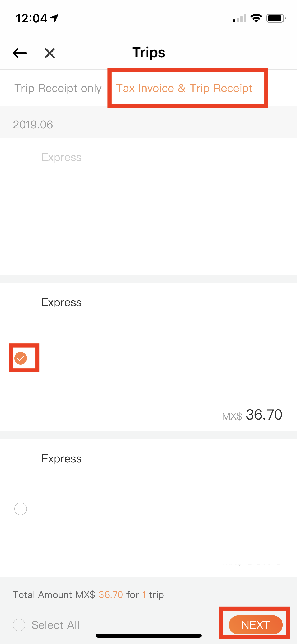The height and width of the screenshot is (644, 297).
Task: Open the third Express trip entry
Action: [148, 508]
